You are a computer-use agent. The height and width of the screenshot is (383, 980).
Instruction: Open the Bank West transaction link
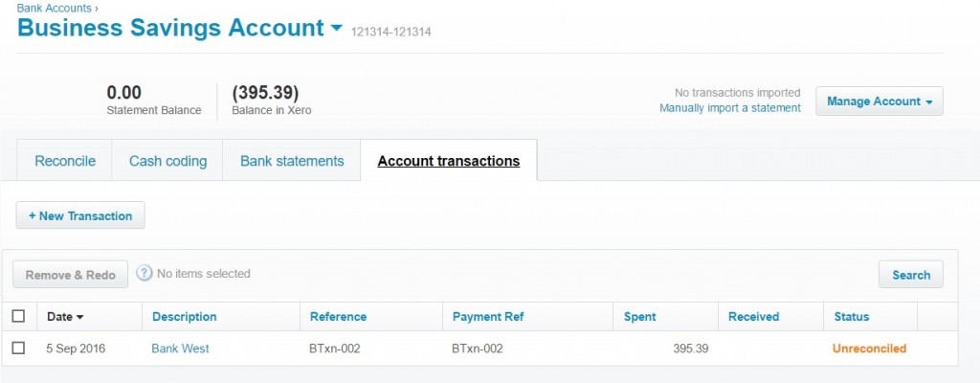(x=180, y=349)
